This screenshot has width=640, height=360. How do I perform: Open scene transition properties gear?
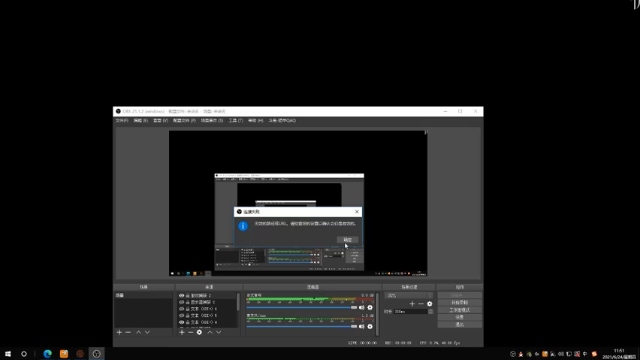[429, 304]
